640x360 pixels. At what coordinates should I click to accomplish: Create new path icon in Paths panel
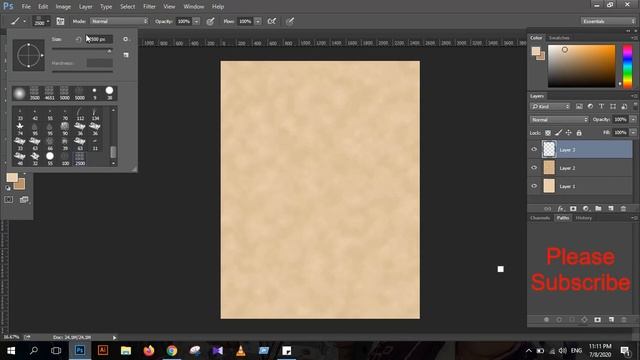(611, 320)
